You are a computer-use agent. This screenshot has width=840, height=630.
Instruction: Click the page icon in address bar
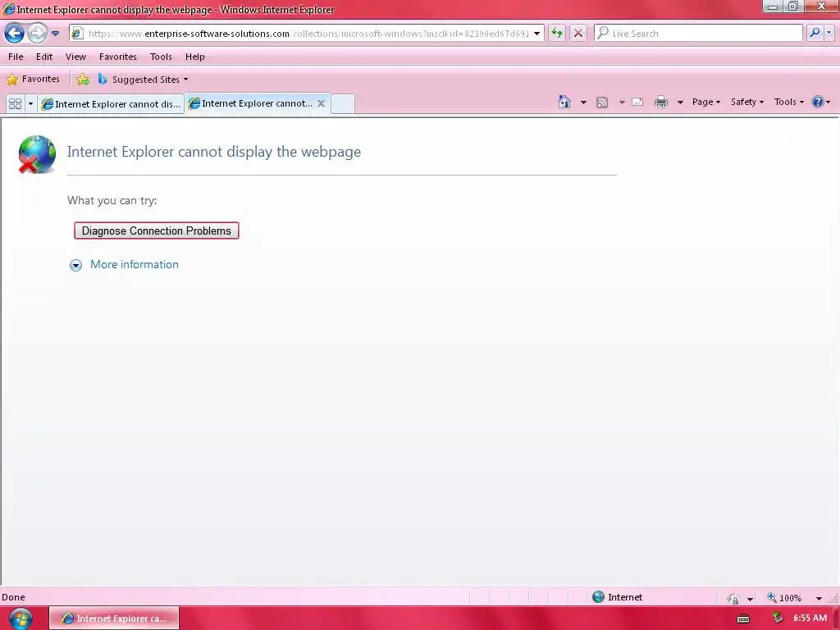tap(78, 33)
